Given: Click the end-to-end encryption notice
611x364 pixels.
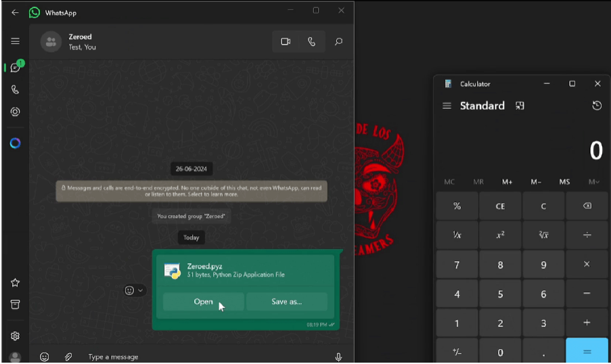Looking at the screenshot, I should point(191,191).
